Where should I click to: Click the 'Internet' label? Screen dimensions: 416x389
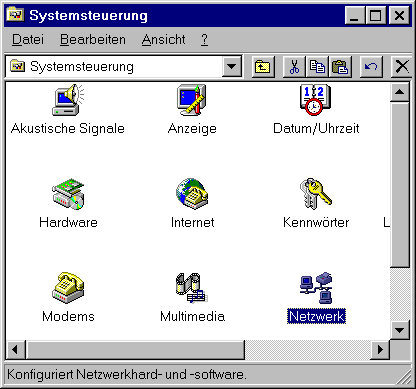click(x=192, y=222)
